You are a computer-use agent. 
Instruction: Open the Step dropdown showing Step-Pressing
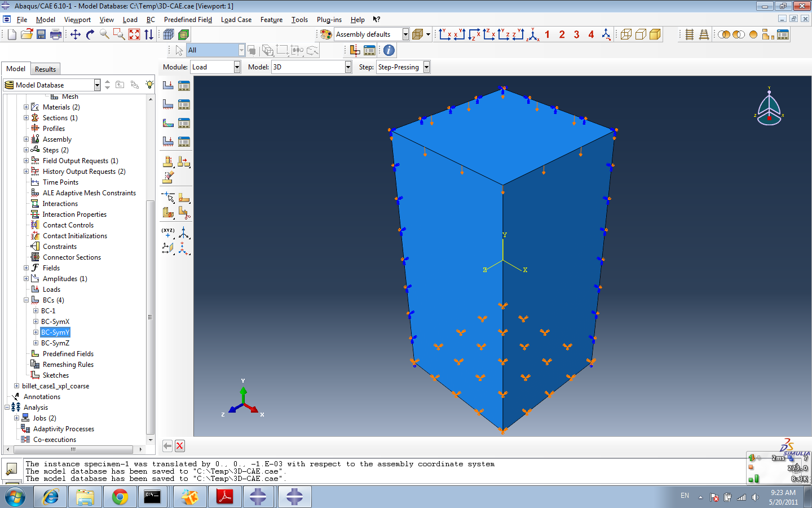[426, 67]
